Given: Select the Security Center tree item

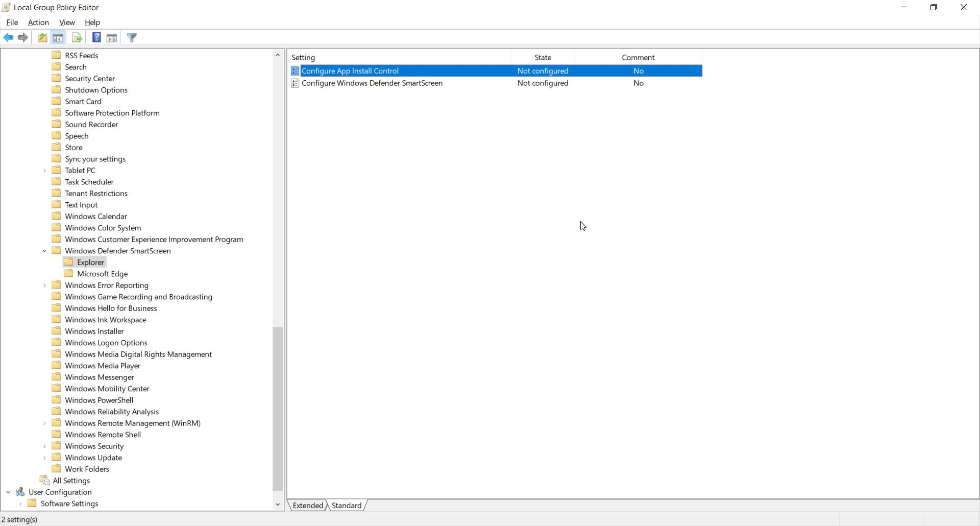Looking at the screenshot, I should [90, 79].
